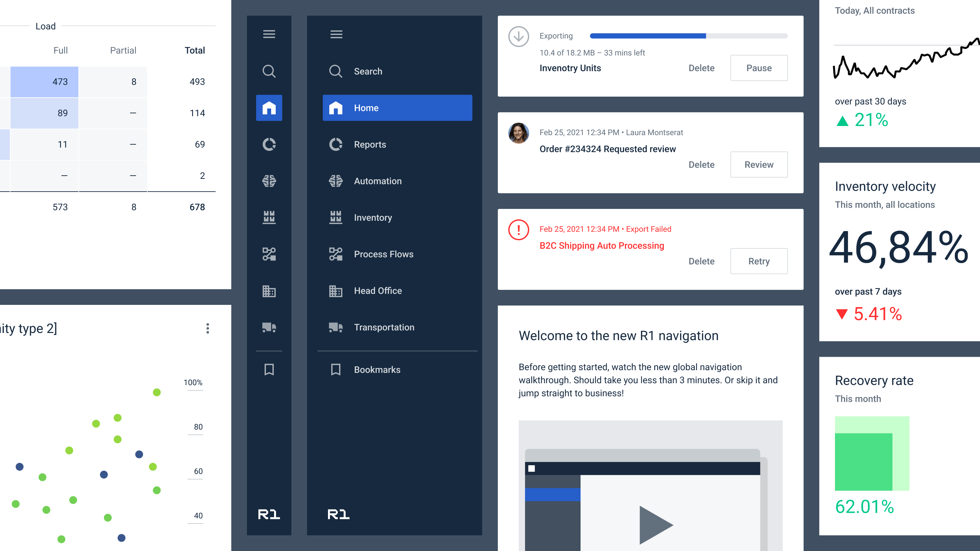
Task: Click process flows icon in collapsed sidebar
Action: [x=269, y=254]
